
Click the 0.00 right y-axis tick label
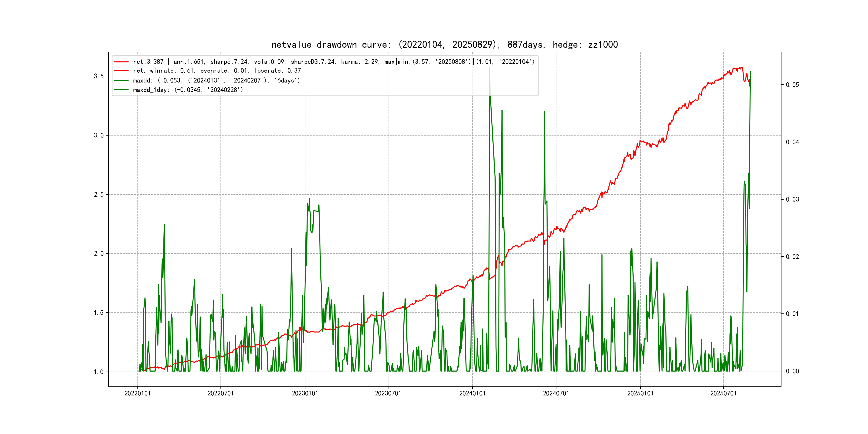click(x=792, y=371)
